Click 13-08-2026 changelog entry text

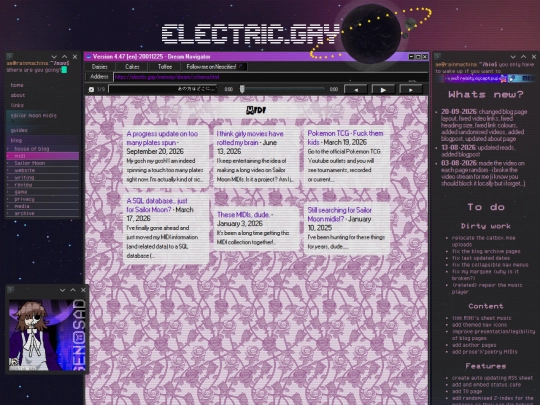[478, 151]
